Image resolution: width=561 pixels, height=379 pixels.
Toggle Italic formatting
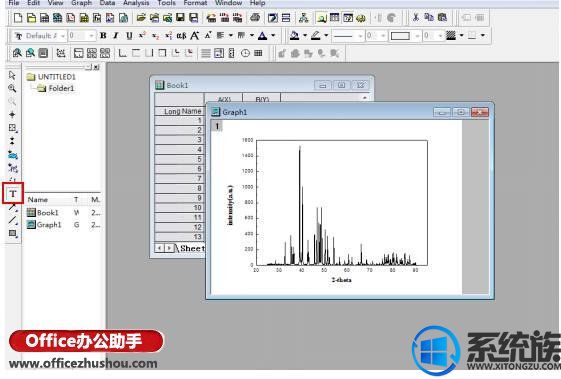(x=116, y=35)
